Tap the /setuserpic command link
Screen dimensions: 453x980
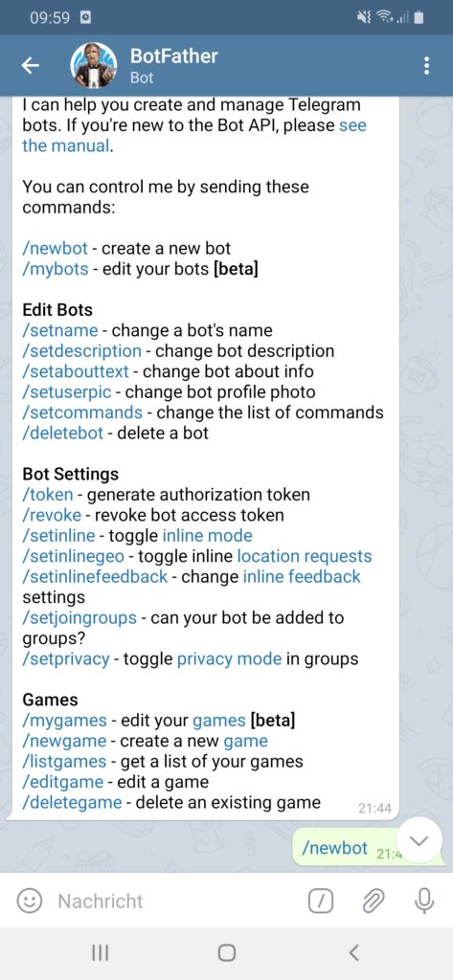[68, 391]
